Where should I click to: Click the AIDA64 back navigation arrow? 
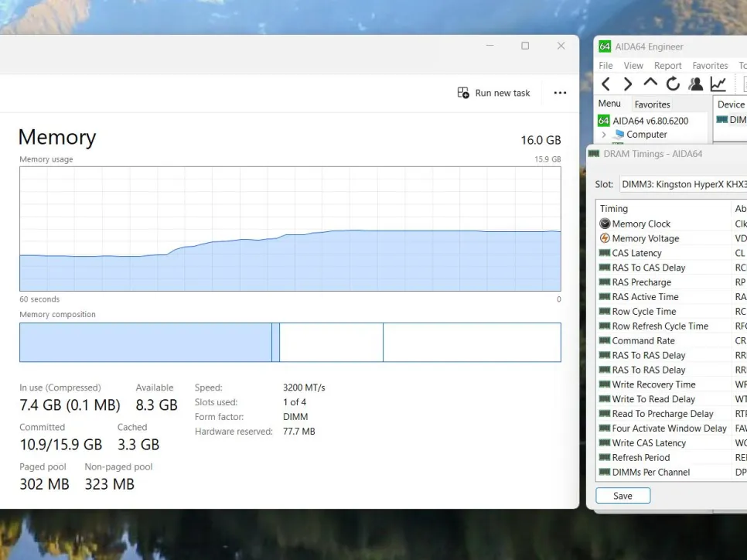[x=605, y=84]
